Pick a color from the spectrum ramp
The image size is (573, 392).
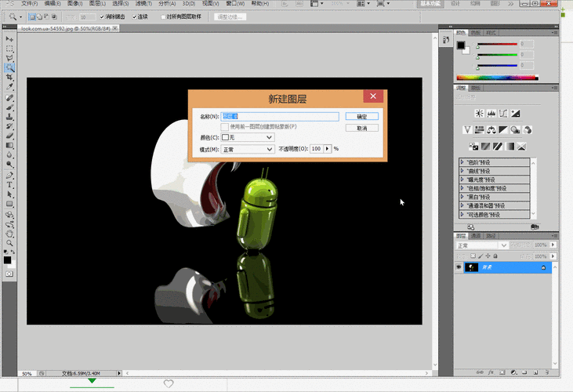click(x=497, y=78)
